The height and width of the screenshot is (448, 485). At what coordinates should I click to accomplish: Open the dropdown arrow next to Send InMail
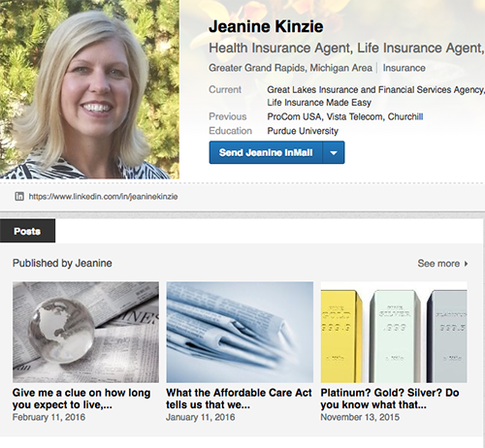pos(334,152)
